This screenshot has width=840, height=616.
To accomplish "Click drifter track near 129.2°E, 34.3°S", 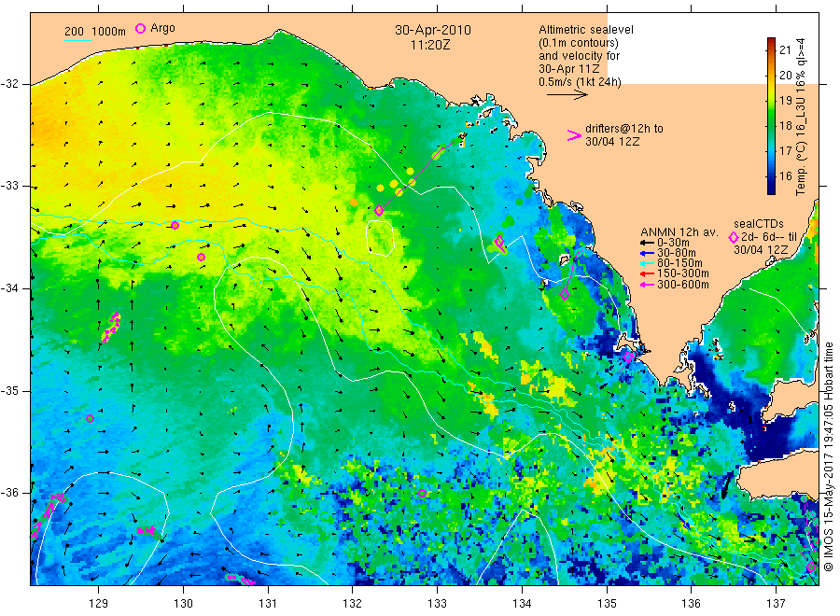I will point(111,328).
